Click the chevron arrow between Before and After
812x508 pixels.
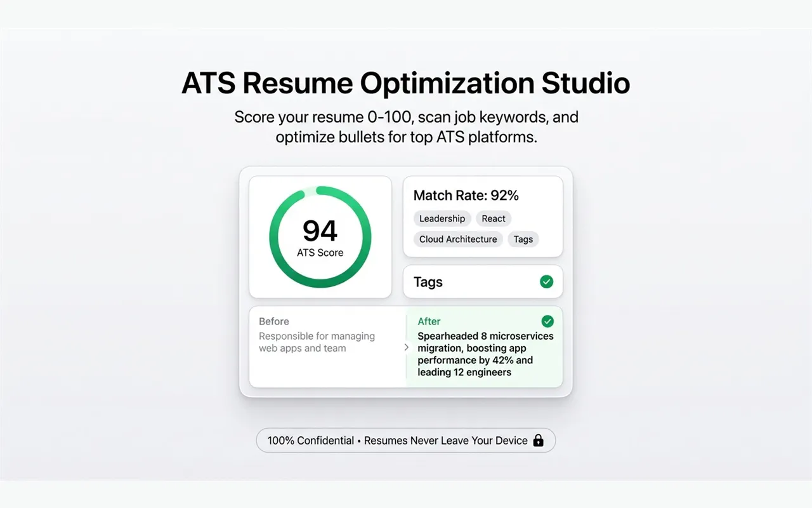click(407, 347)
